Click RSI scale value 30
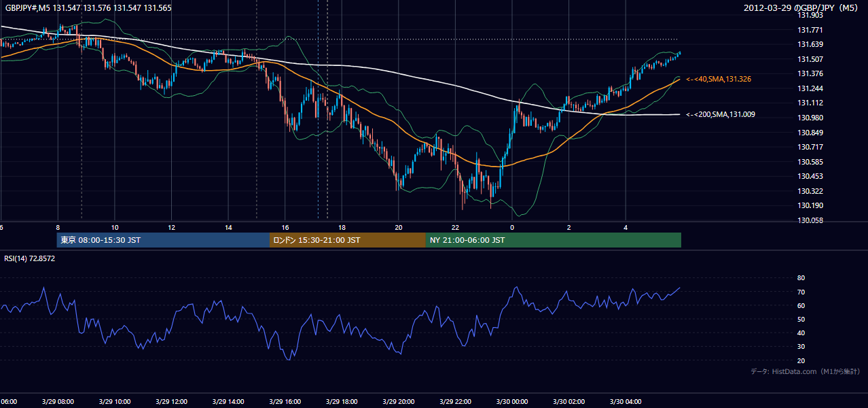Viewport: 868px width, 408px height. pos(801,347)
